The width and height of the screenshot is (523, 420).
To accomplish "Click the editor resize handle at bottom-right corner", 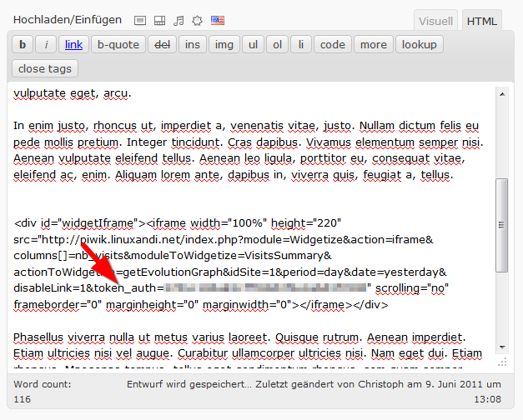I will (x=501, y=362).
